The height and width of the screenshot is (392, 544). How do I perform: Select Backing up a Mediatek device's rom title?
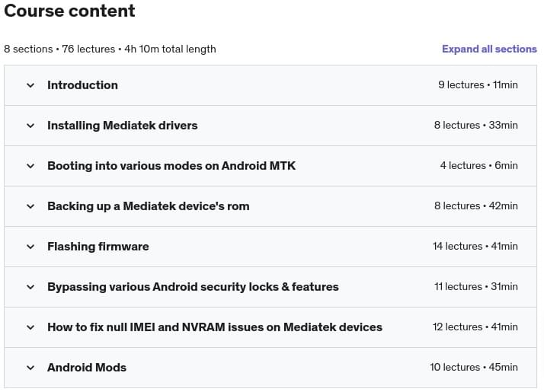click(x=149, y=206)
